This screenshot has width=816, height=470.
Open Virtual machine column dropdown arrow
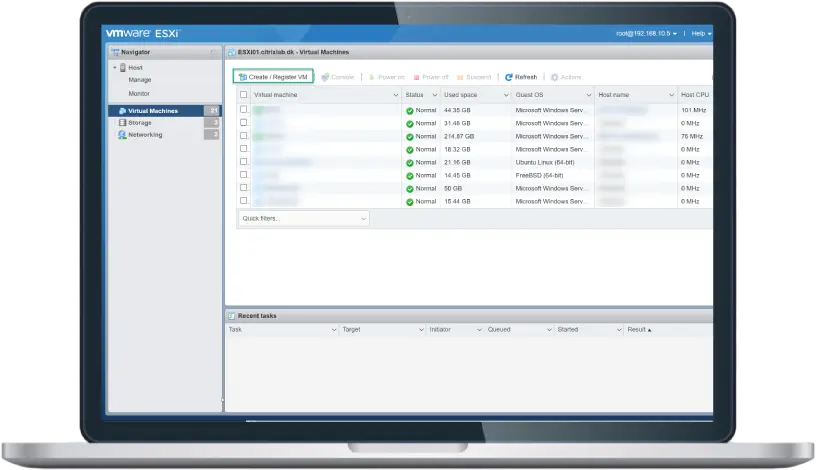[x=396, y=95]
